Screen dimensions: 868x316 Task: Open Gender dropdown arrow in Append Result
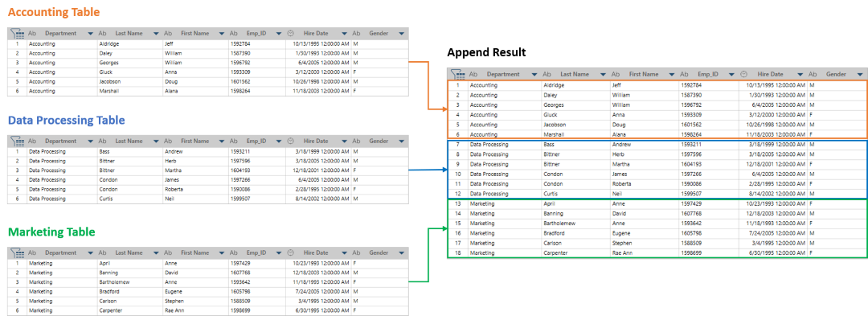[x=859, y=75]
